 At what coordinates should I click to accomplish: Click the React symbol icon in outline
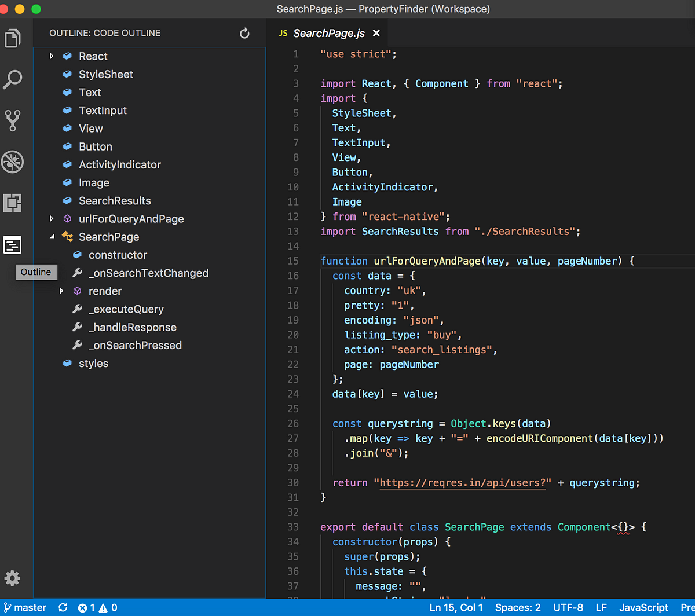click(68, 56)
